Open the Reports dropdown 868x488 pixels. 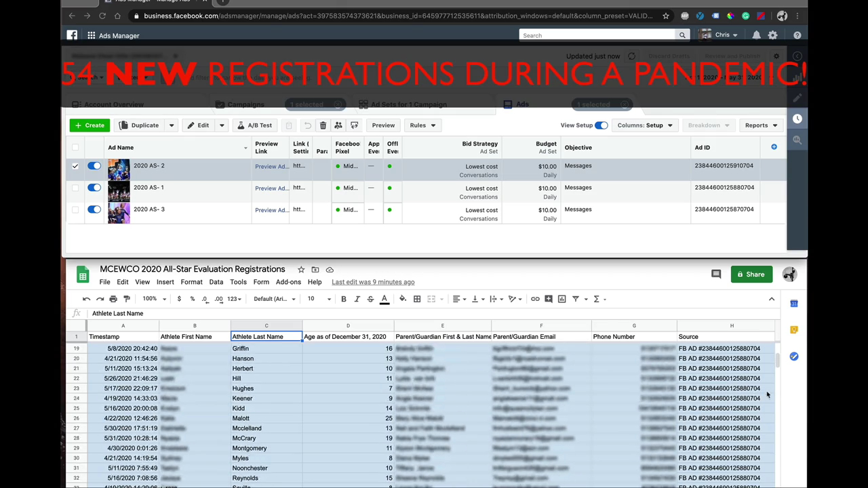click(x=760, y=125)
